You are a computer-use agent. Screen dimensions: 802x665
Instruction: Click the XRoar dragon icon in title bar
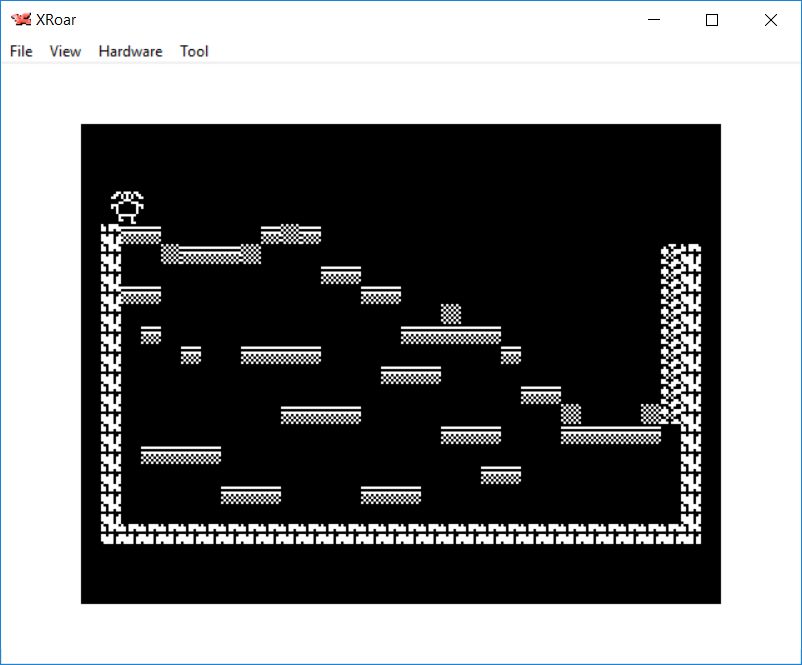coord(21,20)
